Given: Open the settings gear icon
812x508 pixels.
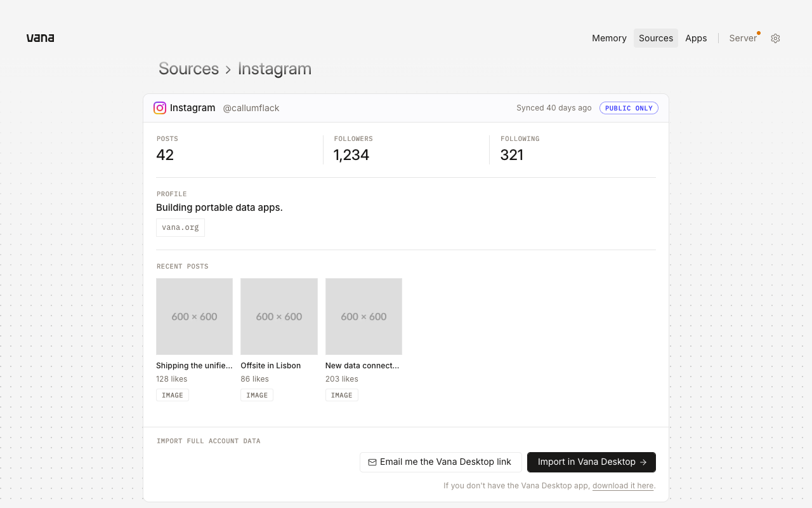Looking at the screenshot, I should tap(775, 38).
